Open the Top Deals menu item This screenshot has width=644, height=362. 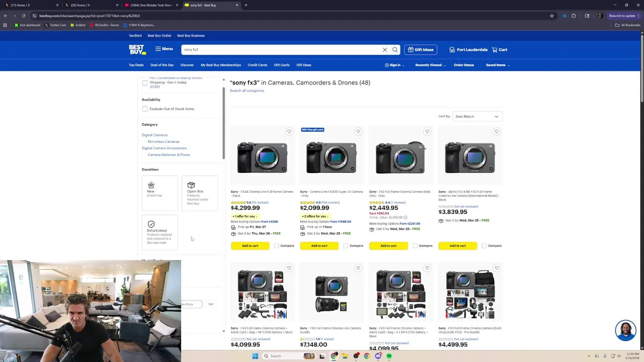(x=136, y=65)
